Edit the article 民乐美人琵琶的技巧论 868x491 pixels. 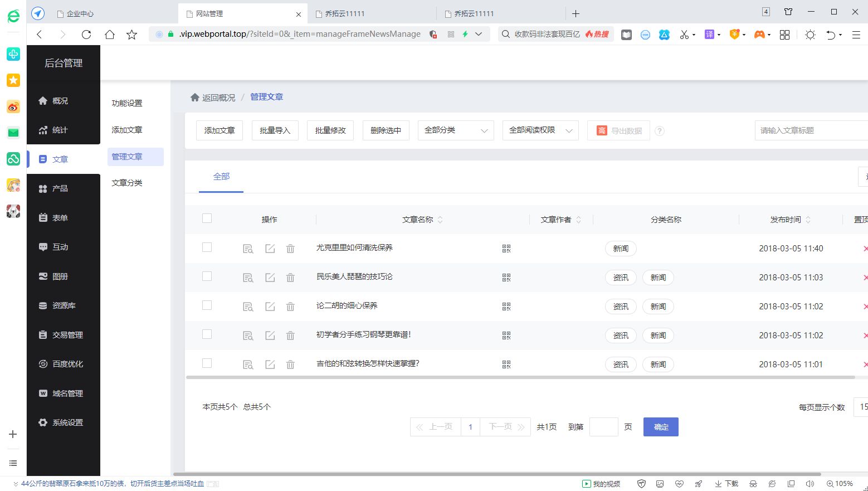tap(270, 277)
